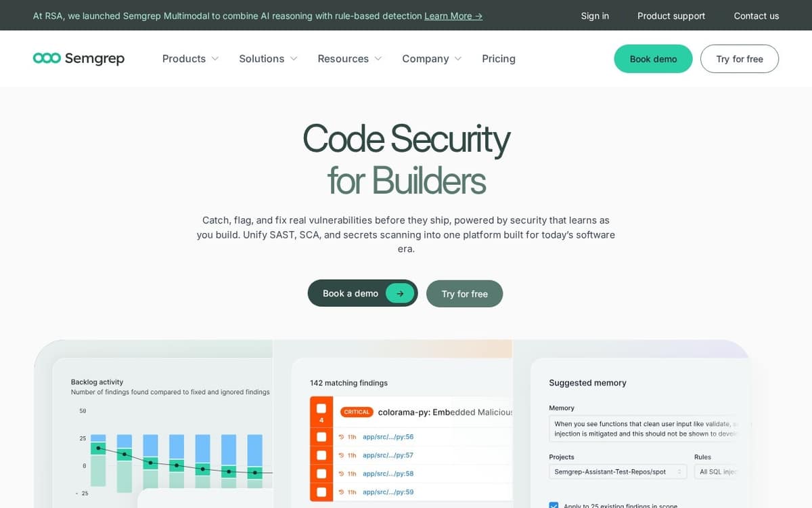Open Contact us link

(x=757, y=16)
